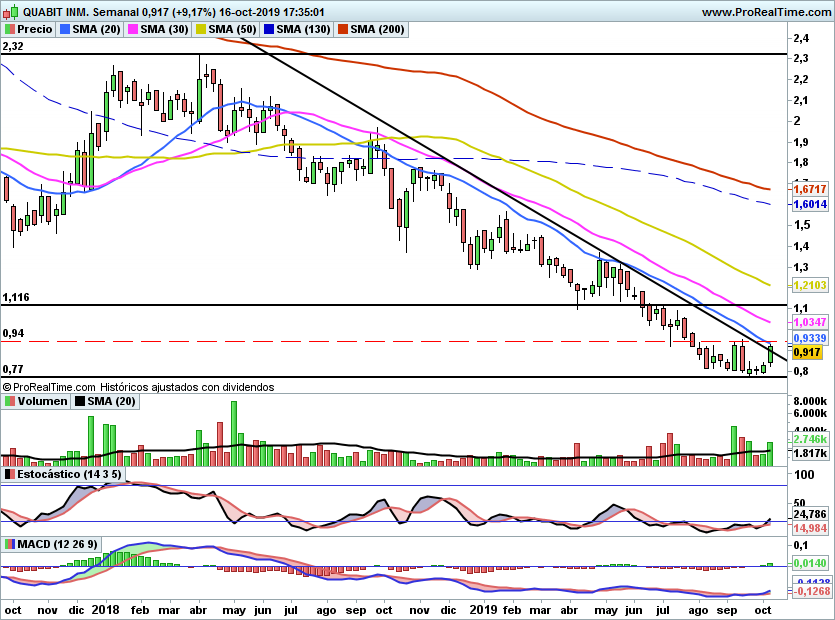The image size is (835, 620).
Task: Click the 2019 marker on time axis
Action: tap(483, 609)
